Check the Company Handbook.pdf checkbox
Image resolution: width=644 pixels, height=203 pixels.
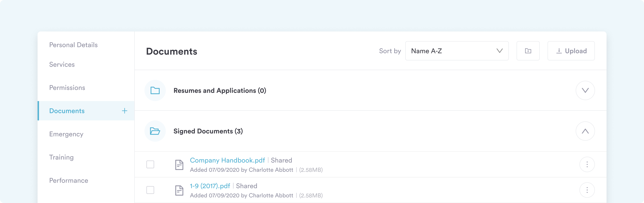(150, 164)
